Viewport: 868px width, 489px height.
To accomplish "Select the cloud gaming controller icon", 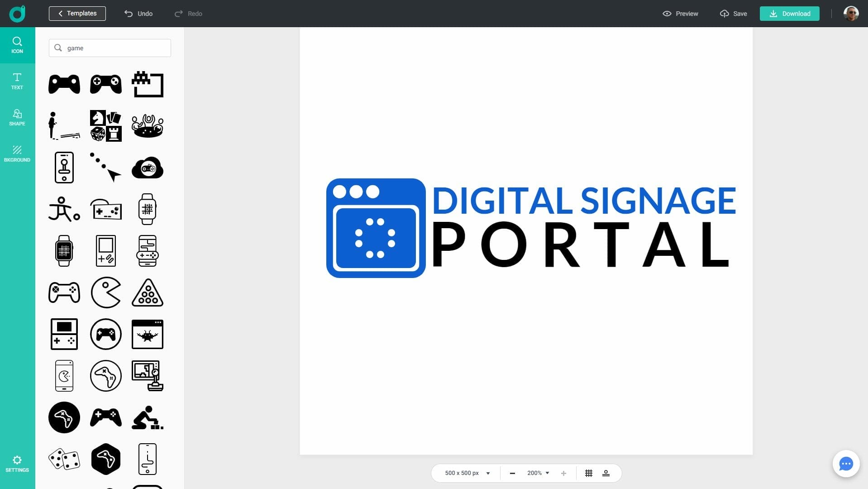I will (148, 168).
